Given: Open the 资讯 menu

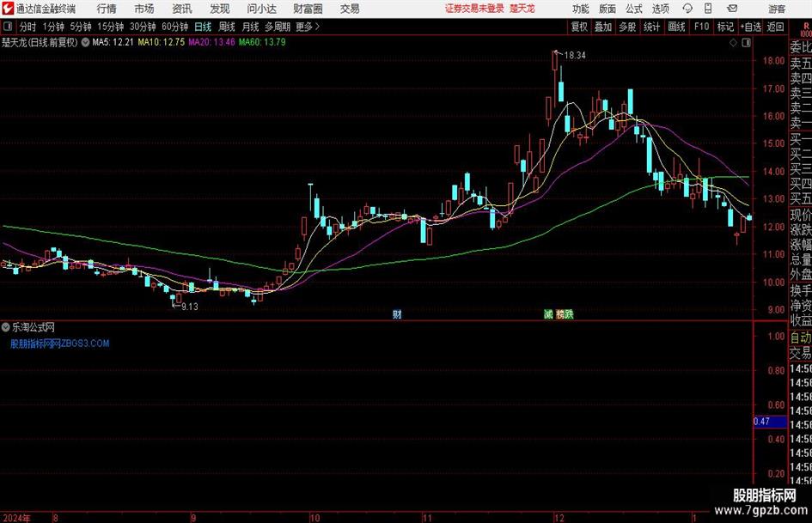Looking at the screenshot, I should pyautogui.click(x=182, y=9).
